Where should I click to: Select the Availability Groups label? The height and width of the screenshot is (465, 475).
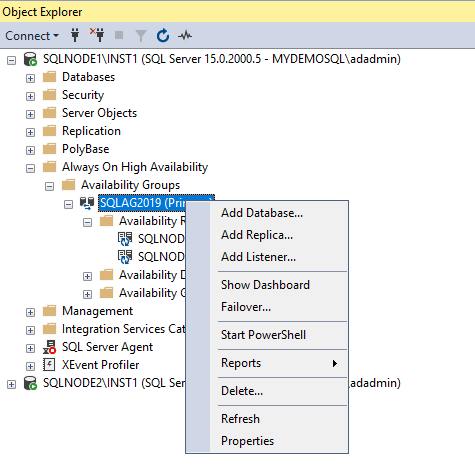pos(130,185)
